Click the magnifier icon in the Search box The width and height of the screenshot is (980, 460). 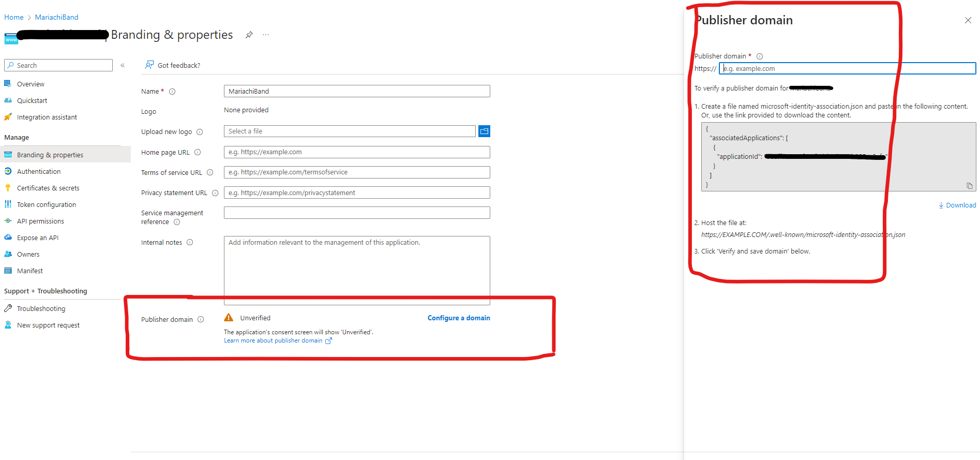point(10,65)
